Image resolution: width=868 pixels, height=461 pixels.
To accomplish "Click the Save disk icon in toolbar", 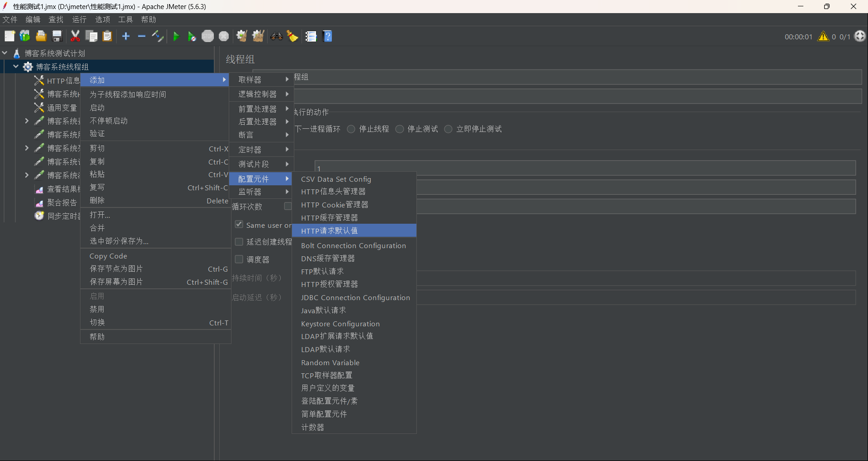I will coord(57,36).
